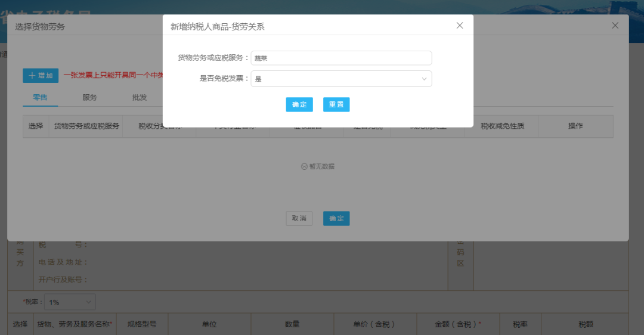This screenshot has width=644, height=335.
Task: Click the 货物劳务或应税服务 input field
Action: 341,58
